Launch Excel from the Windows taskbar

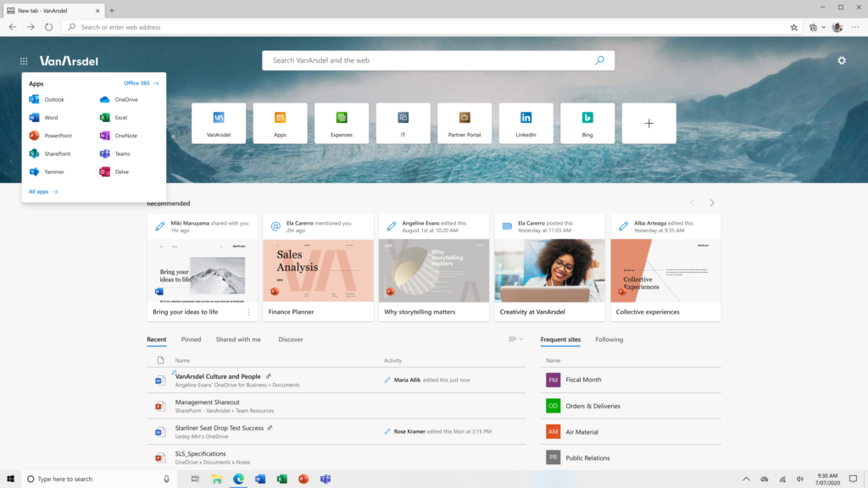click(281, 479)
